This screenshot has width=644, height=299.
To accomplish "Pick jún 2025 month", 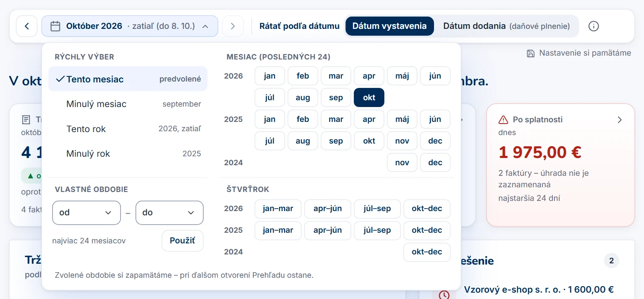I will coord(435,119).
